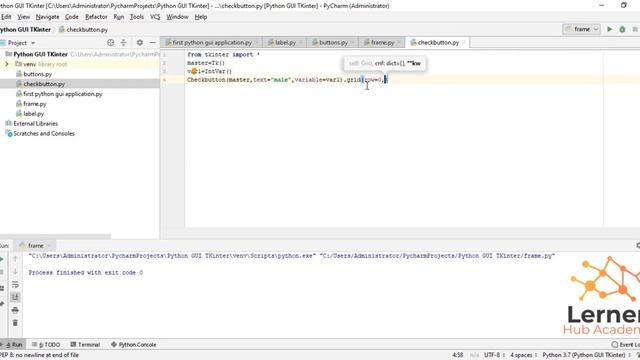Click the Project panel horizontal scrollbar
Viewport: 640px width, 360px height.
click(x=55, y=236)
